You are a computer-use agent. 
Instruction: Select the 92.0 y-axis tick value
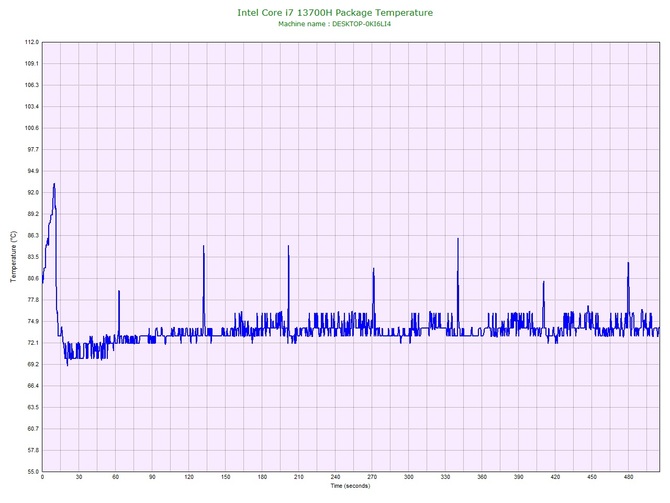pos(33,193)
